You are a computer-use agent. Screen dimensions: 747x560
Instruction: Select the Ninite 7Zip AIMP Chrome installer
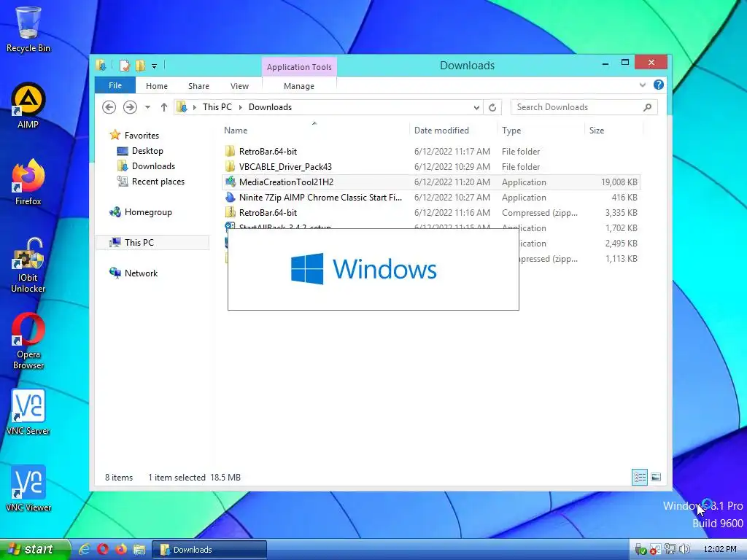(430, 197)
